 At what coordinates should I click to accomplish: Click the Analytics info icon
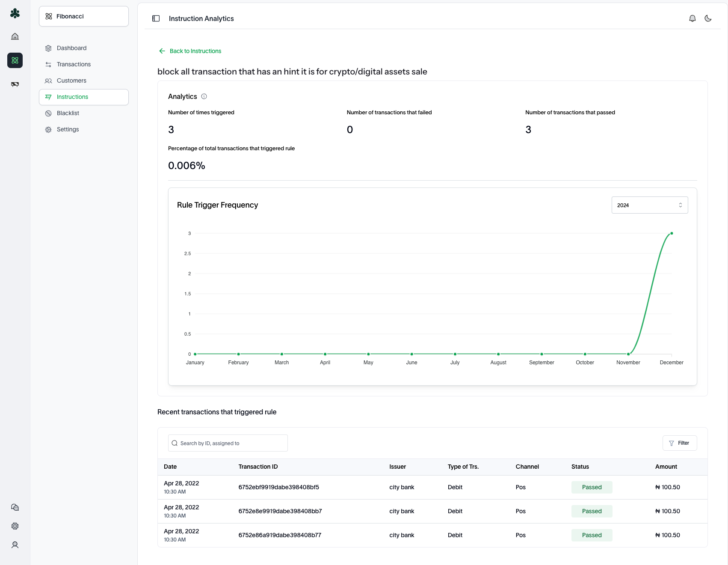coord(204,96)
